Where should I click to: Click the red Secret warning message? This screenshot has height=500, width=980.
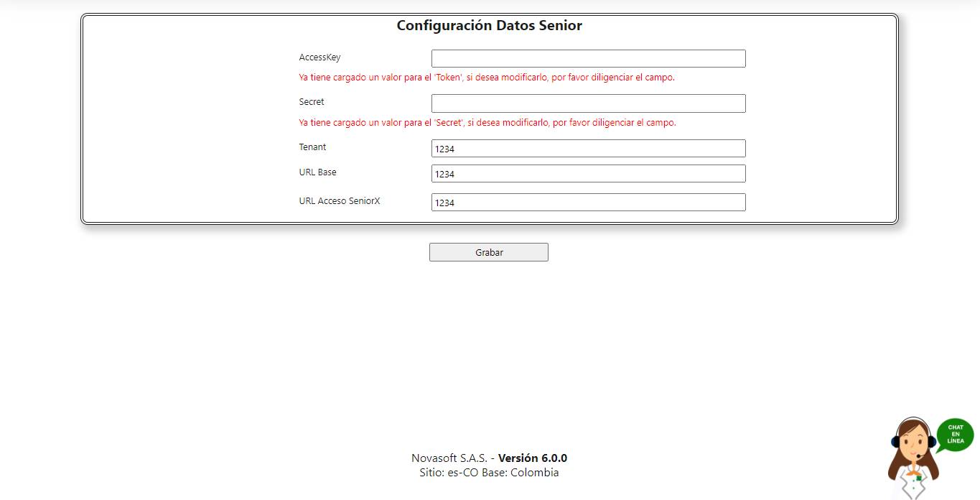coord(487,123)
